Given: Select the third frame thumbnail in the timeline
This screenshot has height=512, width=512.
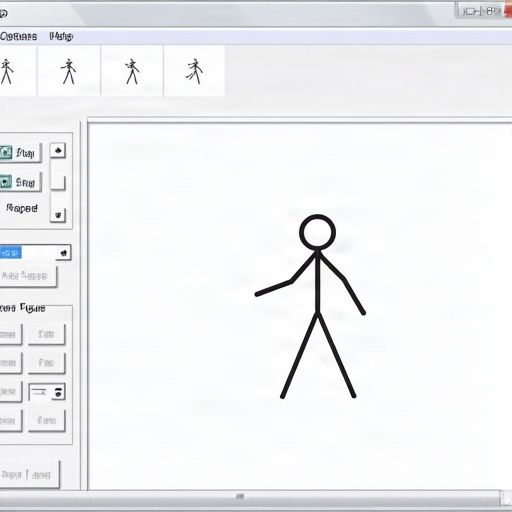Looking at the screenshot, I should 132,71.
